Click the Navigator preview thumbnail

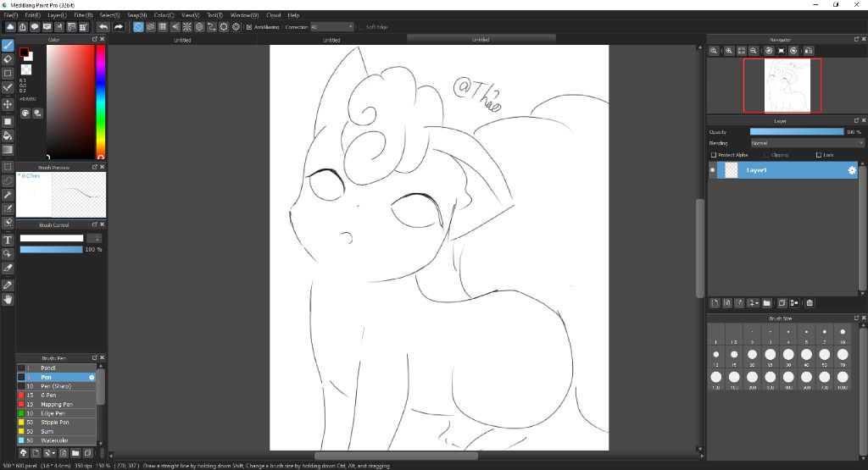787,86
